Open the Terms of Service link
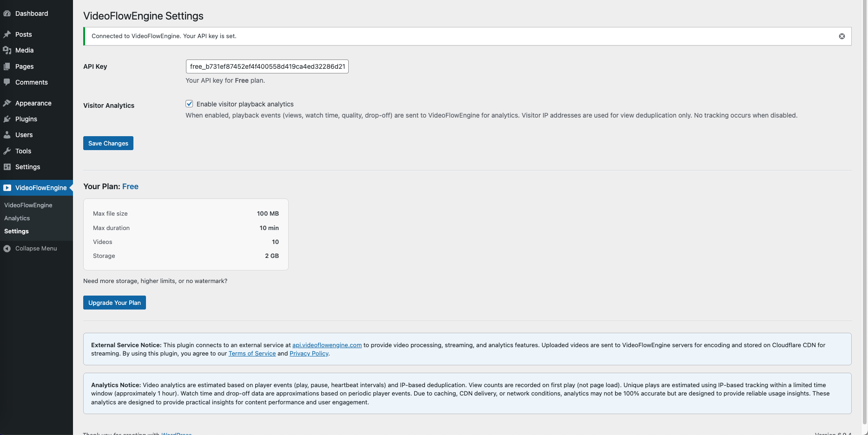Image resolution: width=868 pixels, height=435 pixels. [252, 353]
